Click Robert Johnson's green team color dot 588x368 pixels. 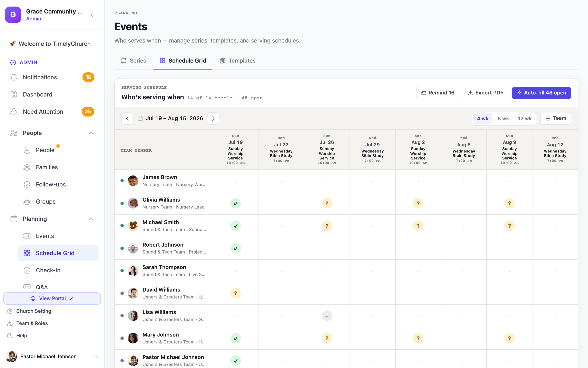pos(122,248)
